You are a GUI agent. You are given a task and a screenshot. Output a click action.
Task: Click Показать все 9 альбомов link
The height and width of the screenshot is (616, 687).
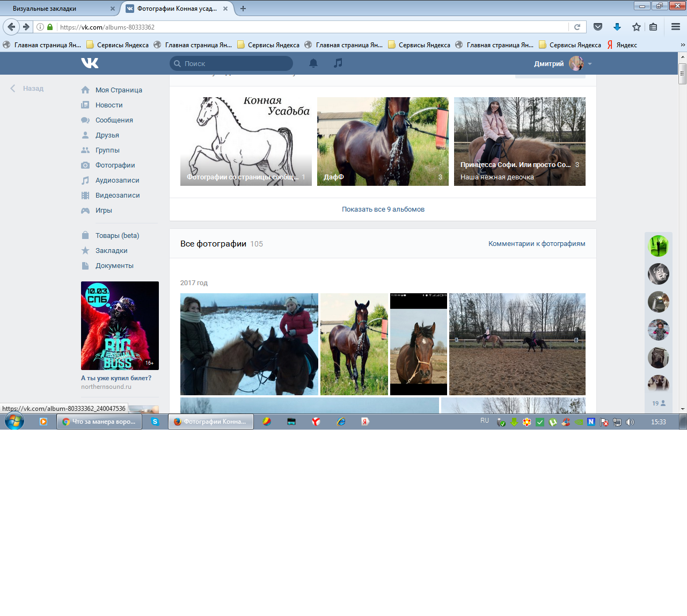point(383,209)
